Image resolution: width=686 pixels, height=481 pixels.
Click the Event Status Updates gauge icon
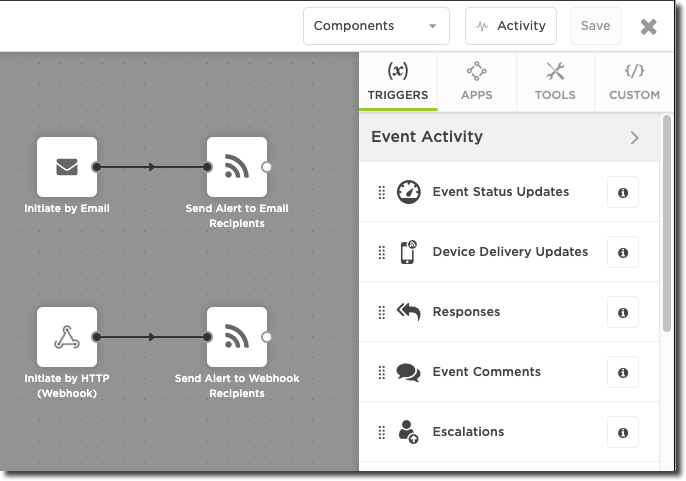(x=408, y=192)
